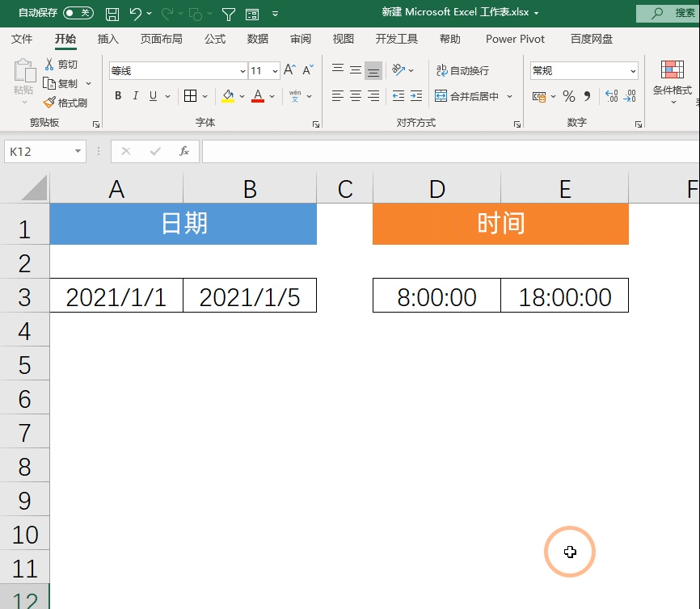Apply percent style with % icon
The image size is (700, 609).
(569, 96)
